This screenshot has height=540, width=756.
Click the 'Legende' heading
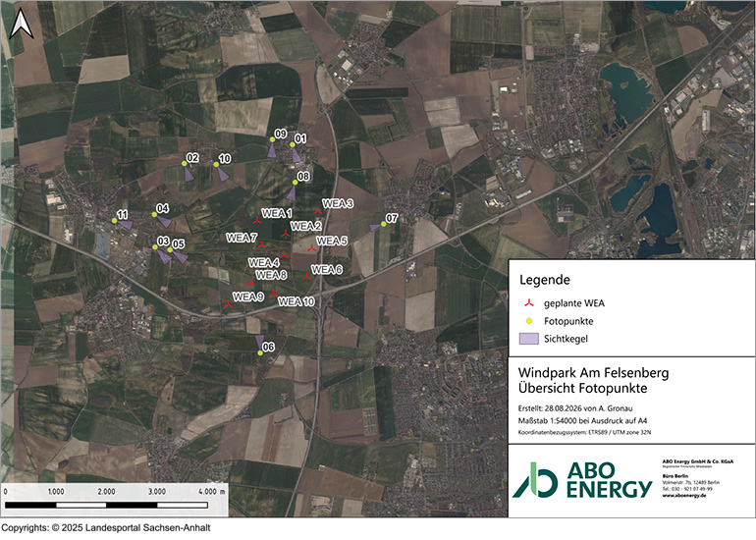[545, 280]
